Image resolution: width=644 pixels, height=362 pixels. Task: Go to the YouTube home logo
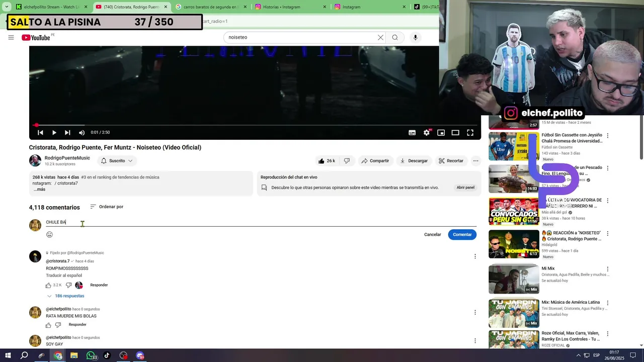tap(36, 38)
